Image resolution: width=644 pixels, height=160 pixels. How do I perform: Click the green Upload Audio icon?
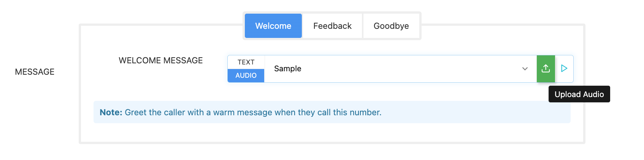(546, 69)
